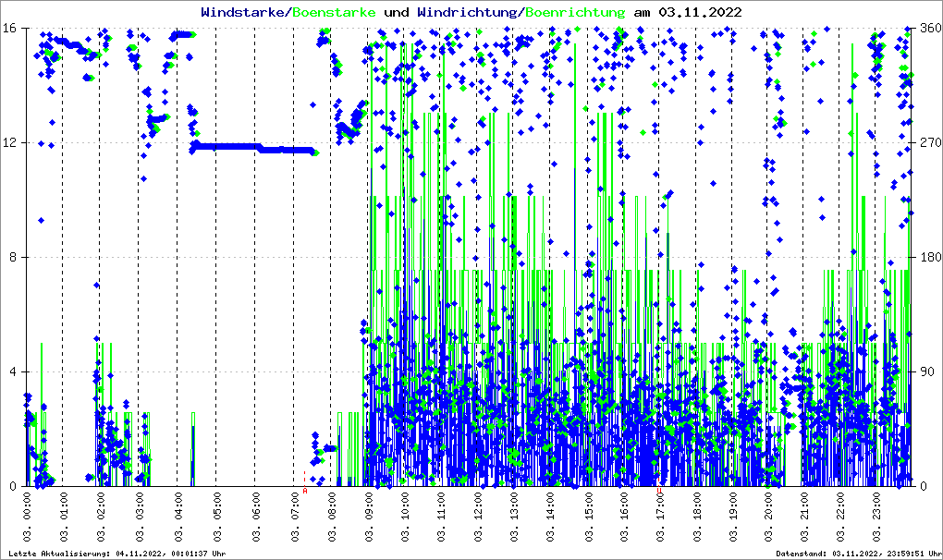The width and height of the screenshot is (943, 560).
Task: Click the '03. 03:00' time axis label
Action: tap(140, 517)
